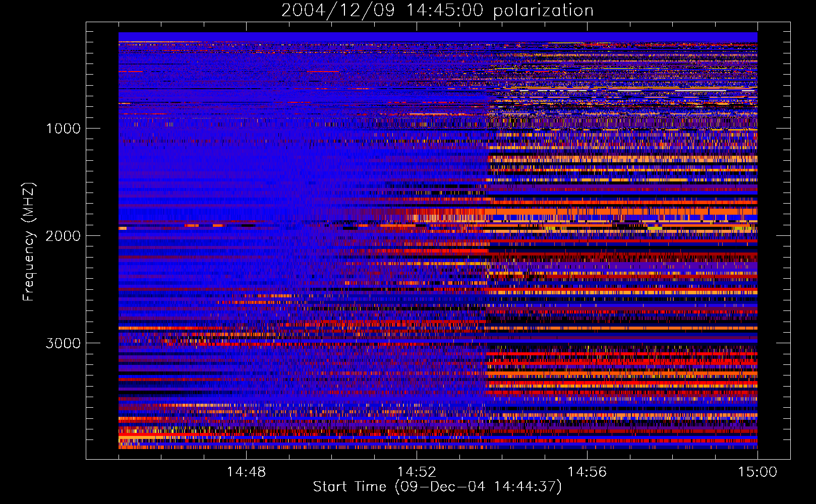Click the 'Start Time (09-Dec-04 14:44:37)' label
Viewport: 816px width, 504px height.
coord(437,487)
